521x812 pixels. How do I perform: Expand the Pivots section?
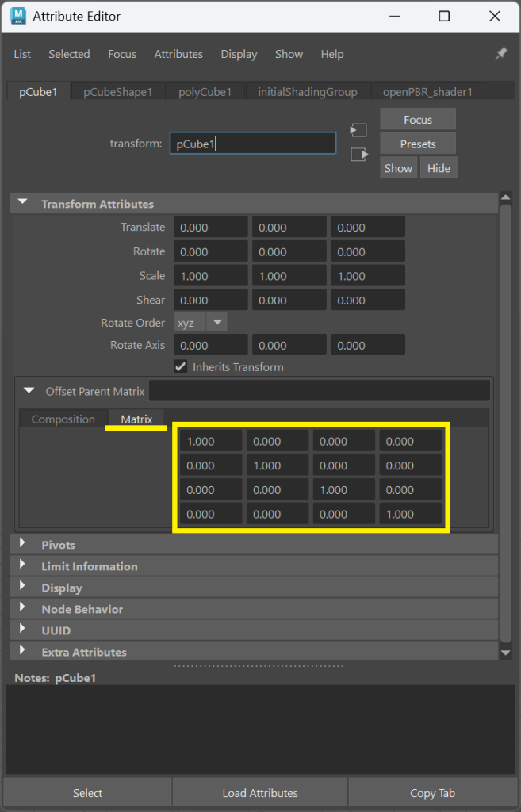click(x=22, y=544)
